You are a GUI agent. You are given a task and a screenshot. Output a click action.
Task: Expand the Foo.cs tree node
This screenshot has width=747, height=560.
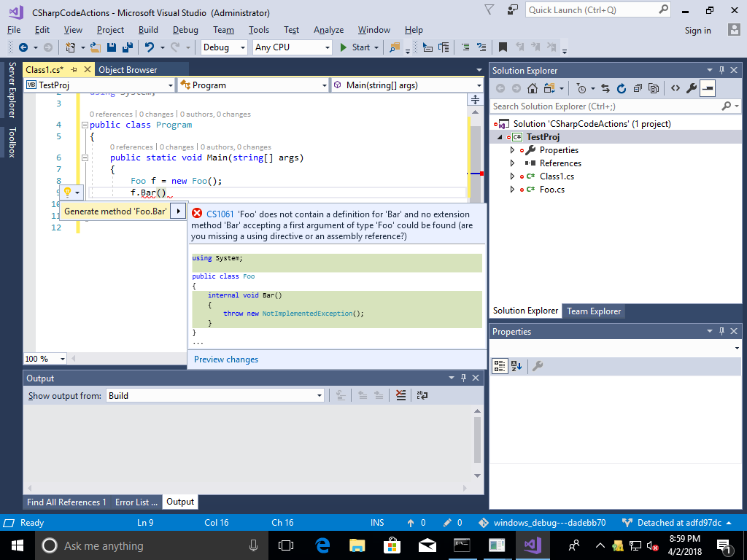[512, 190]
